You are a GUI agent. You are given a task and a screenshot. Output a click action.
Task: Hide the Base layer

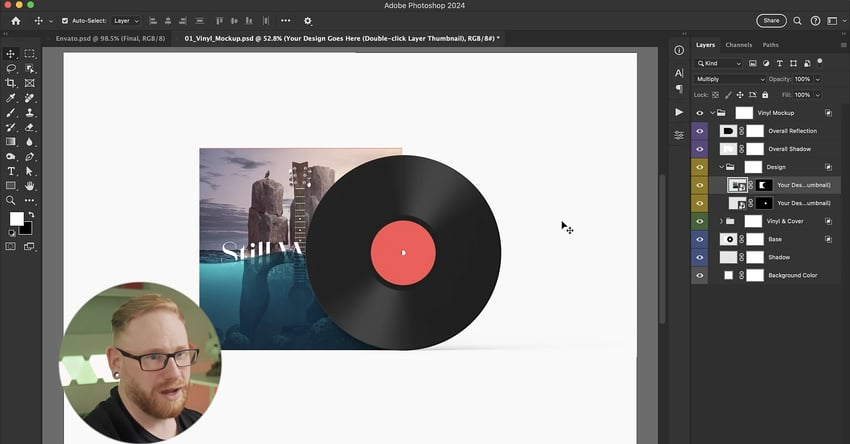pos(699,239)
